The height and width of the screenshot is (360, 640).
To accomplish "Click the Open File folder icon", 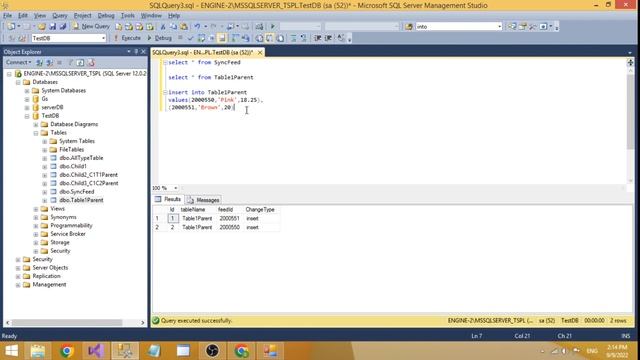I will 42,27.
